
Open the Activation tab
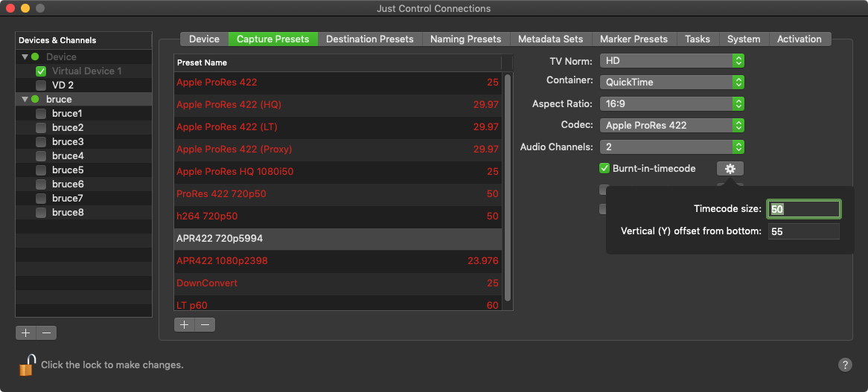(x=800, y=39)
